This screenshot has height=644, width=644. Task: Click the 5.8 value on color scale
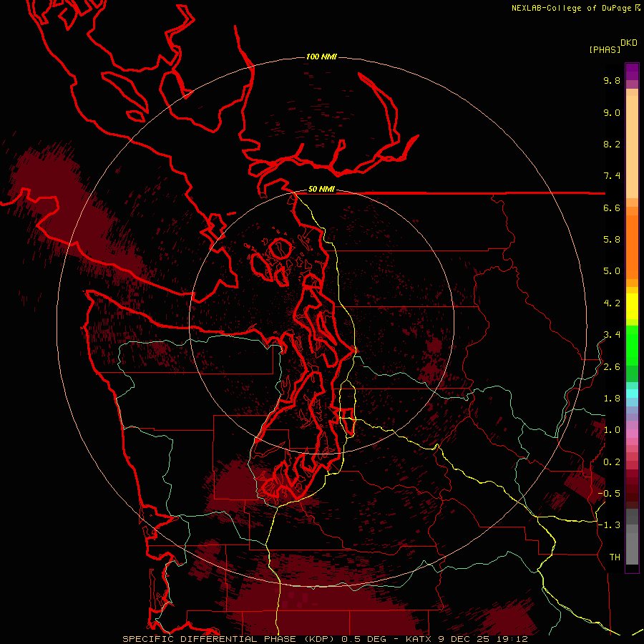(612, 240)
